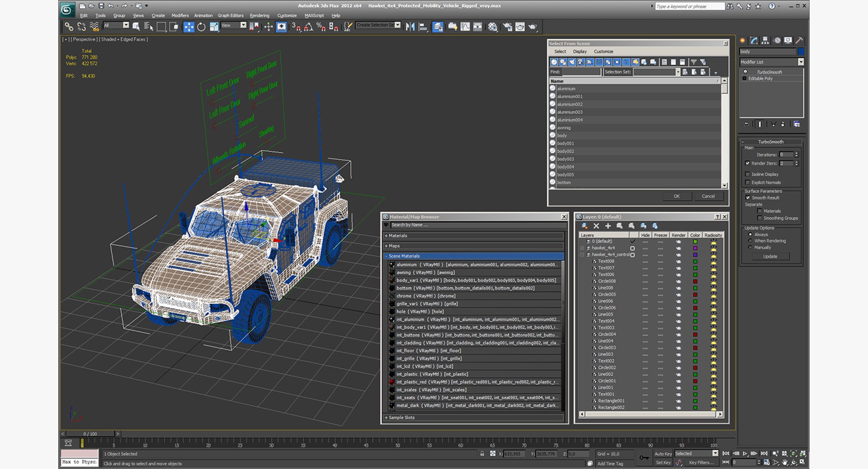The image size is (868, 469).
Task: Click the Render Production teapot icon
Action: coord(533,27)
